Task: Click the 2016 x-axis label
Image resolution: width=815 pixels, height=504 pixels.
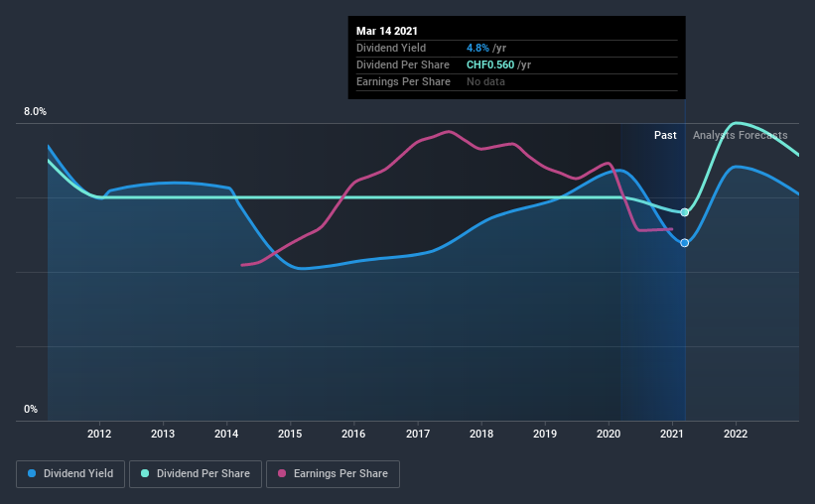Action: coord(353,434)
